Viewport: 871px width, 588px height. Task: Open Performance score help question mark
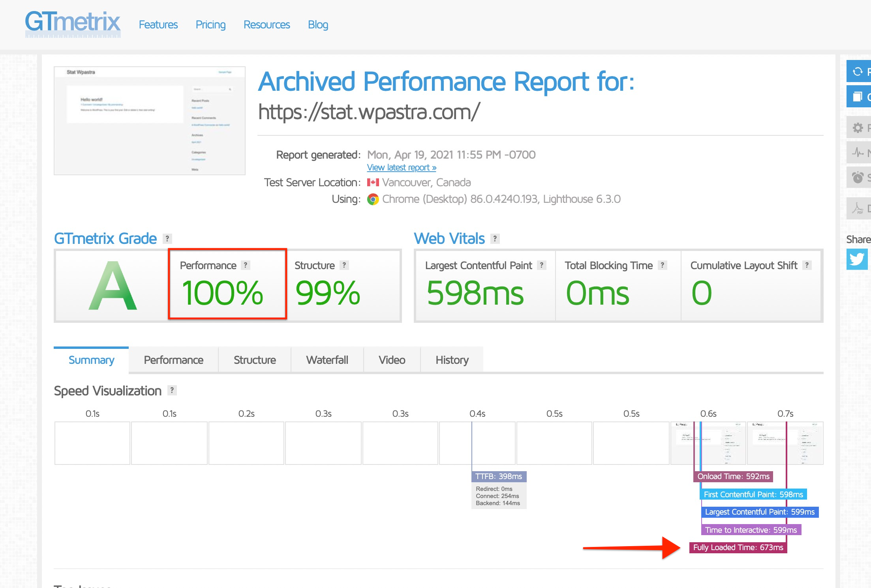click(246, 265)
